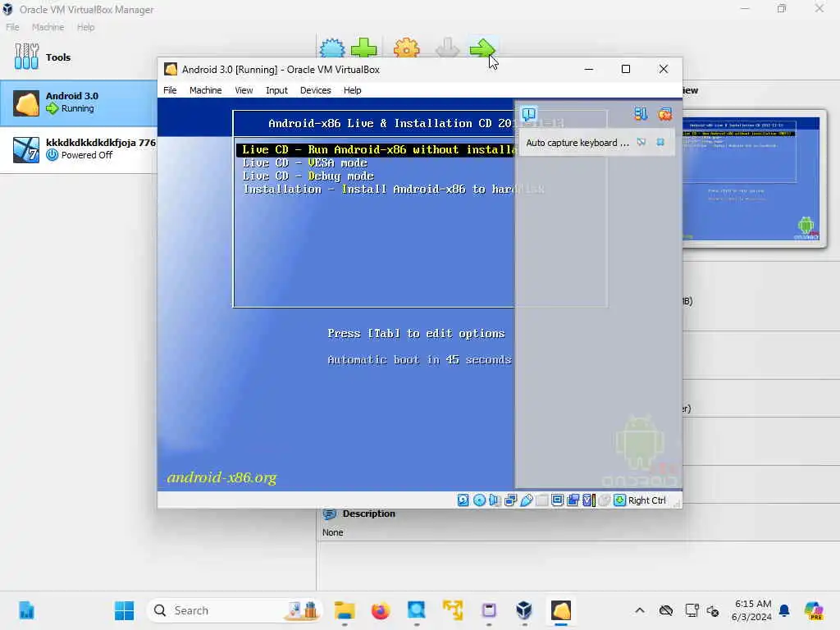840x630 pixels.
Task: Select Installation - Install Android-x86 entry
Action: (x=394, y=189)
